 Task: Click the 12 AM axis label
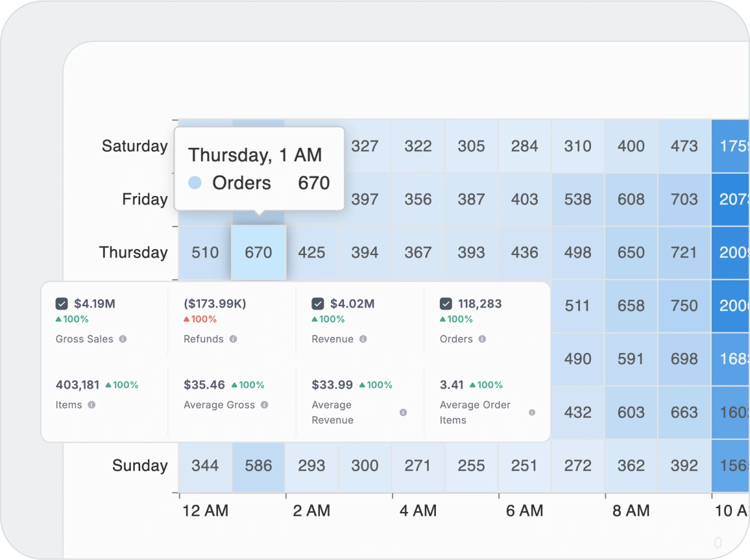coord(205,511)
